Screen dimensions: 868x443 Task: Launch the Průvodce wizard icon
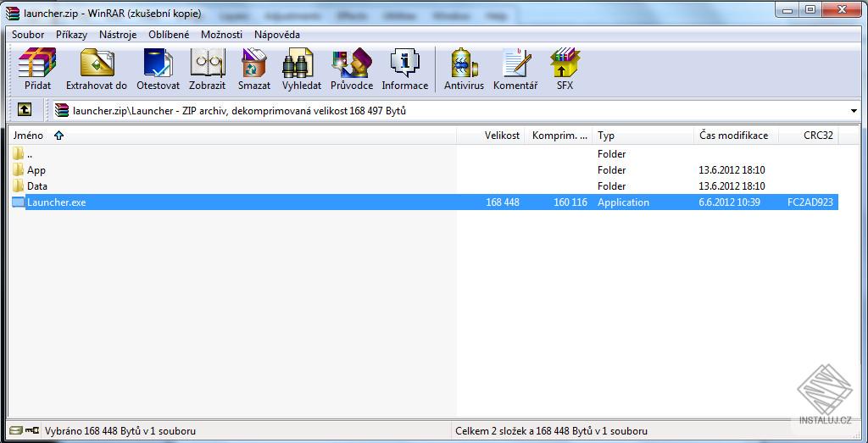point(352,62)
